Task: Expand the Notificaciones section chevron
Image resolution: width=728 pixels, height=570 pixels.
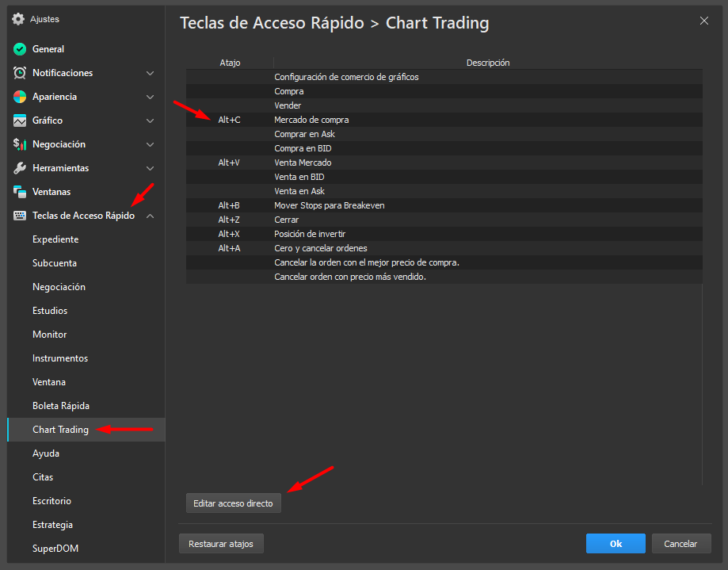Action: point(151,73)
